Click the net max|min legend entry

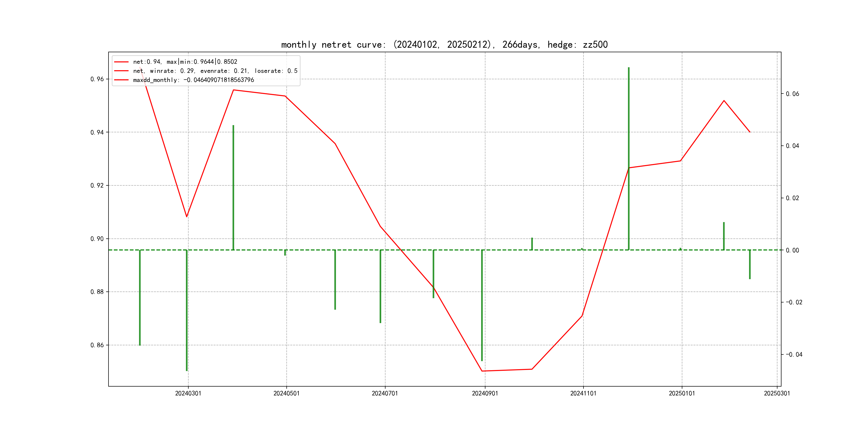pos(185,62)
